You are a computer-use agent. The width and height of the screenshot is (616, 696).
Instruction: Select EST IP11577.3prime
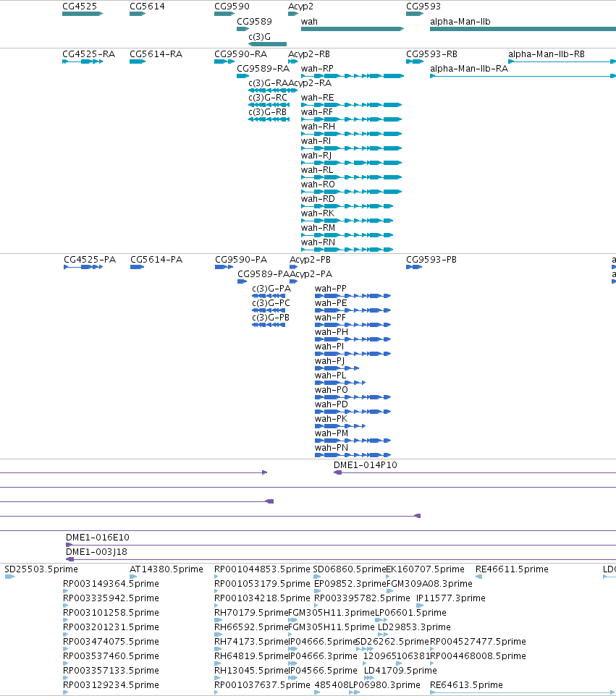(420, 606)
